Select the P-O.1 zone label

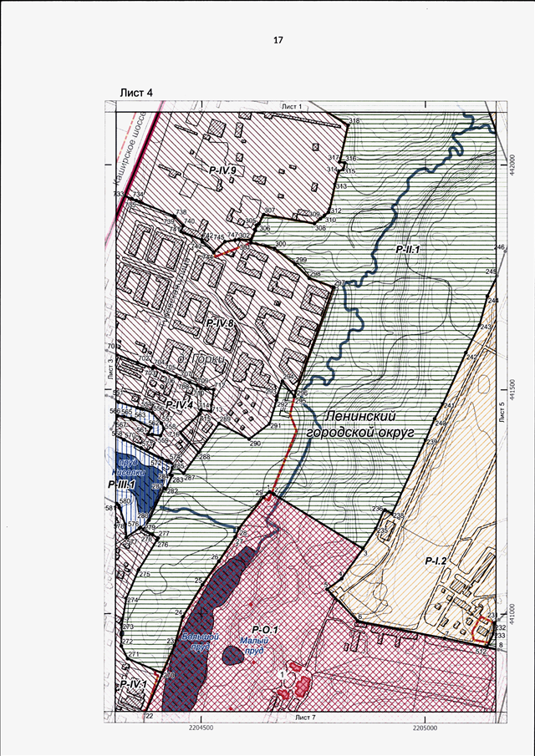[263, 628]
